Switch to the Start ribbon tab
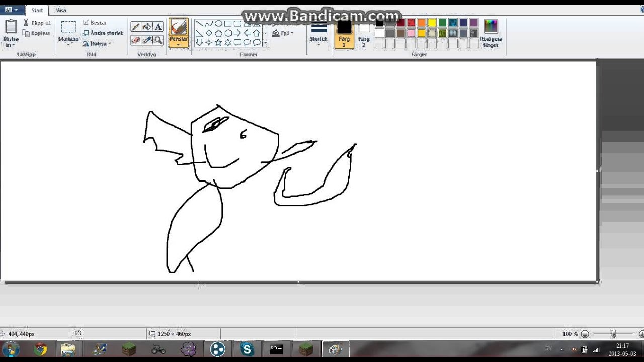The image size is (644, 362). pos(37,10)
